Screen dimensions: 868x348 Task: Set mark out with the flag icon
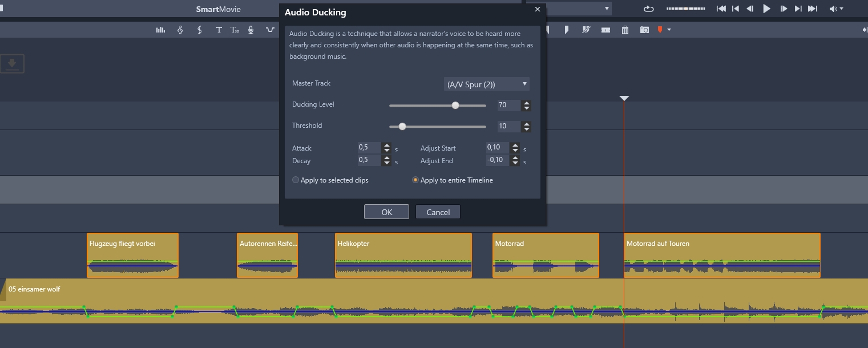click(567, 30)
